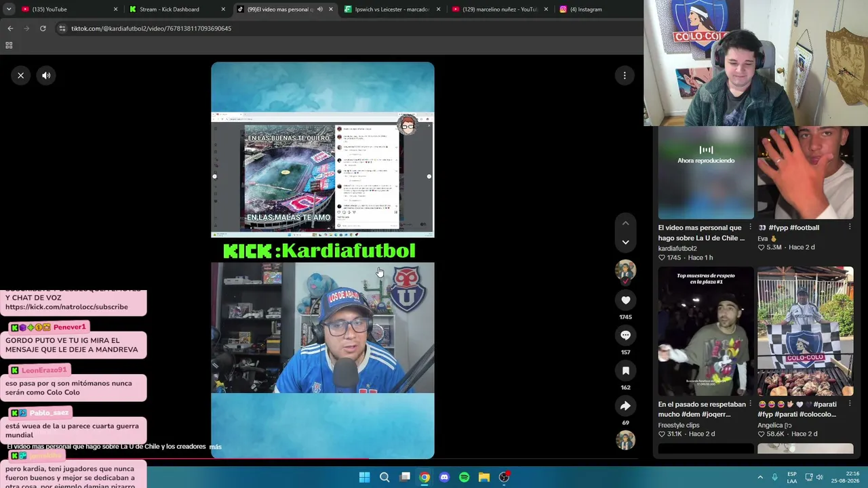Open Discord from the taskbar
Screen dimensions: 868x488
tap(444, 477)
